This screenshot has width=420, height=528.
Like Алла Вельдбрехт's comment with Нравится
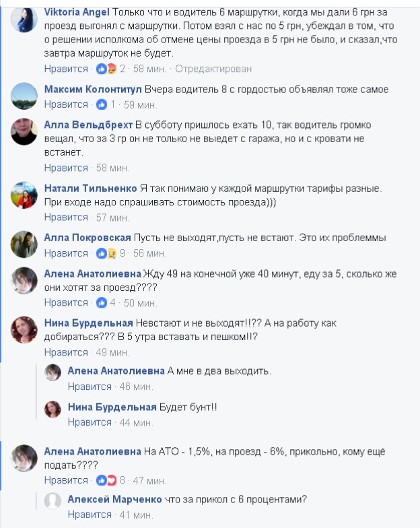66,168
